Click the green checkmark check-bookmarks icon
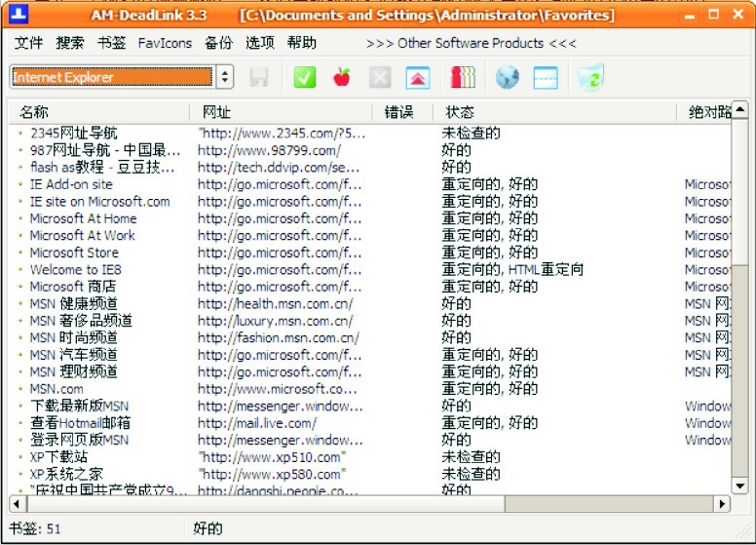Screen dimensions: 756x545 305,77
